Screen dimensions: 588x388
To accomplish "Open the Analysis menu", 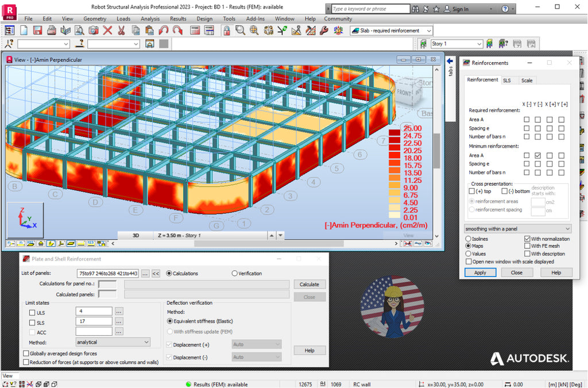I will 150,18.
